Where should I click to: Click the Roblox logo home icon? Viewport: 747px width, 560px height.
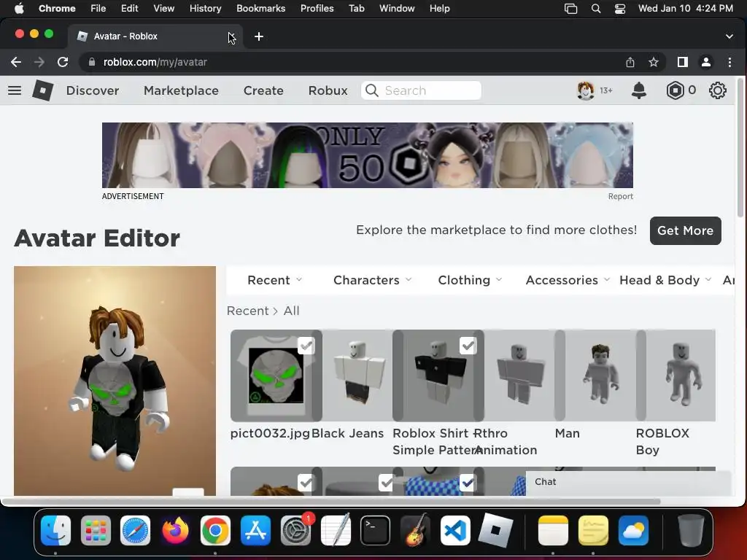42,90
